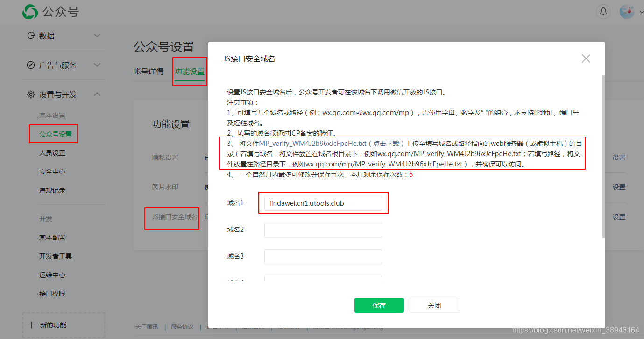Switch to the 帐号详情 tab
644x339 pixels.
coord(149,71)
